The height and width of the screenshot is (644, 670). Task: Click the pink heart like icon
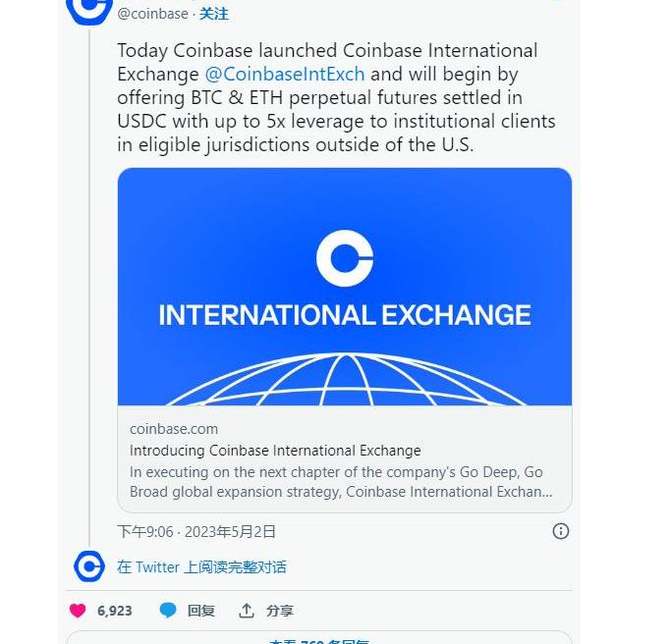[x=78, y=611]
